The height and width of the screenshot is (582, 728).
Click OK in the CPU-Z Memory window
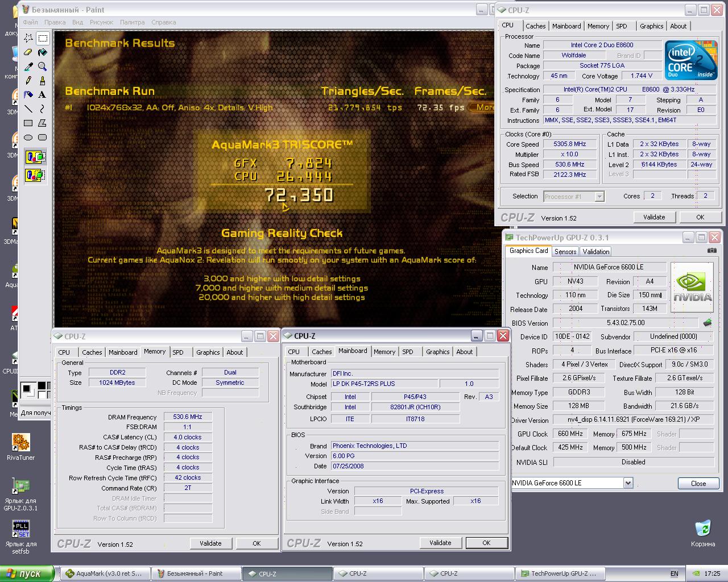257,543
